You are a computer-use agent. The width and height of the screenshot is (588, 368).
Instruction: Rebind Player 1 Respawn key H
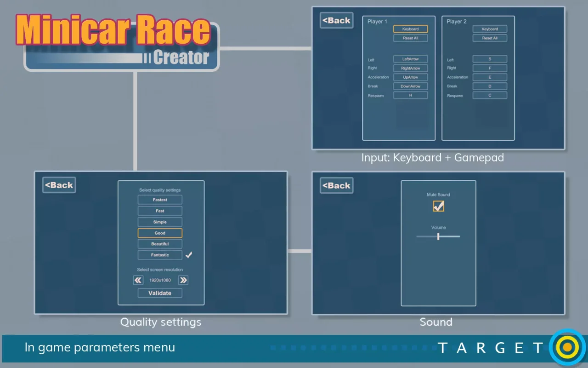pos(410,95)
